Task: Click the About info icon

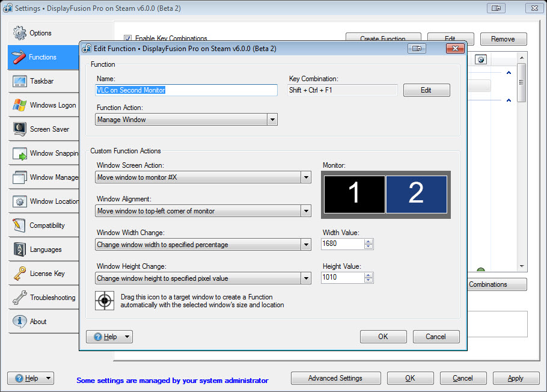Action: 20,322
